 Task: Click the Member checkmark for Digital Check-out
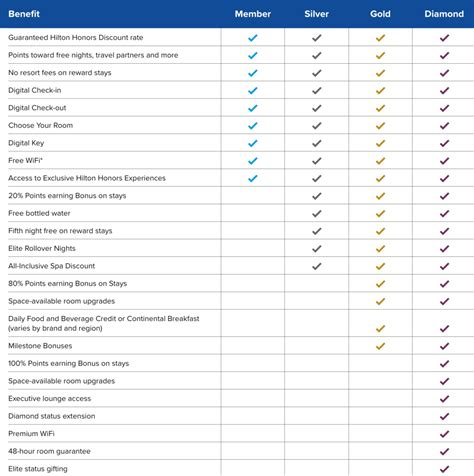coord(253,108)
